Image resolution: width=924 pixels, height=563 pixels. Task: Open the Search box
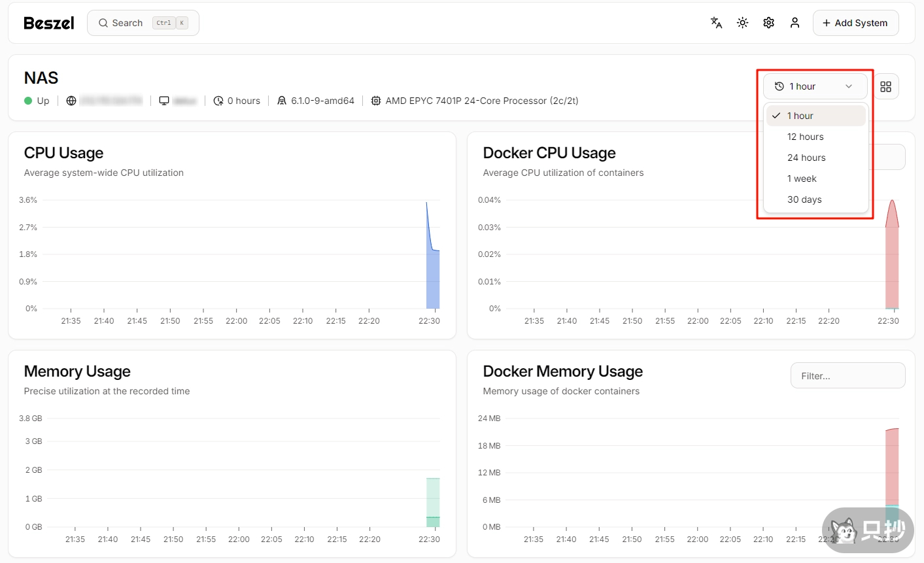[x=143, y=23]
